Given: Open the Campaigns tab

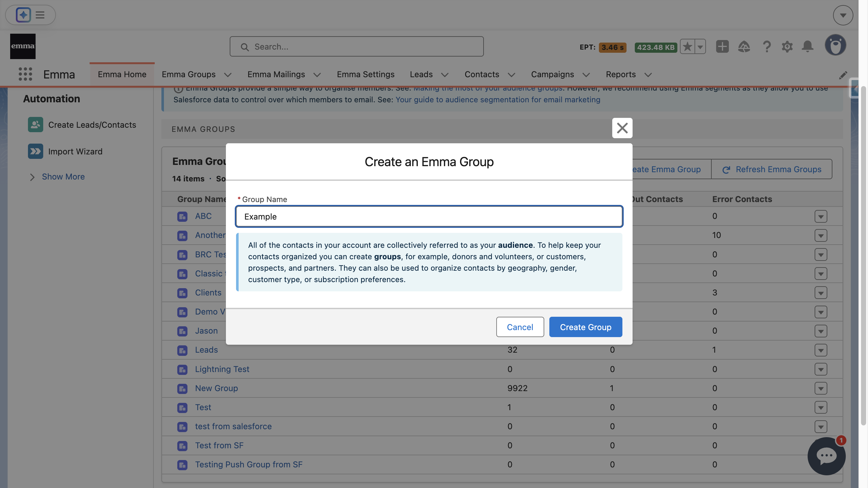Looking at the screenshot, I should 552,74.
